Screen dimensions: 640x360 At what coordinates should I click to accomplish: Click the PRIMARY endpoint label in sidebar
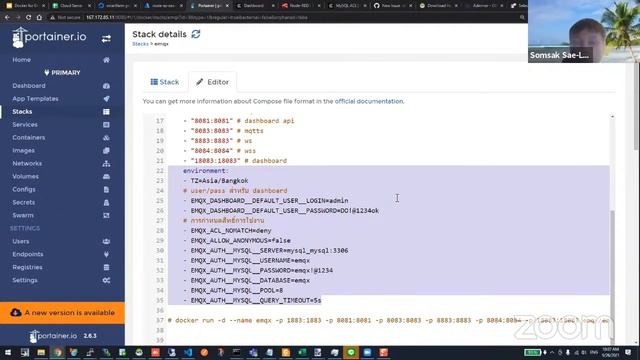[x=62, y=73]
